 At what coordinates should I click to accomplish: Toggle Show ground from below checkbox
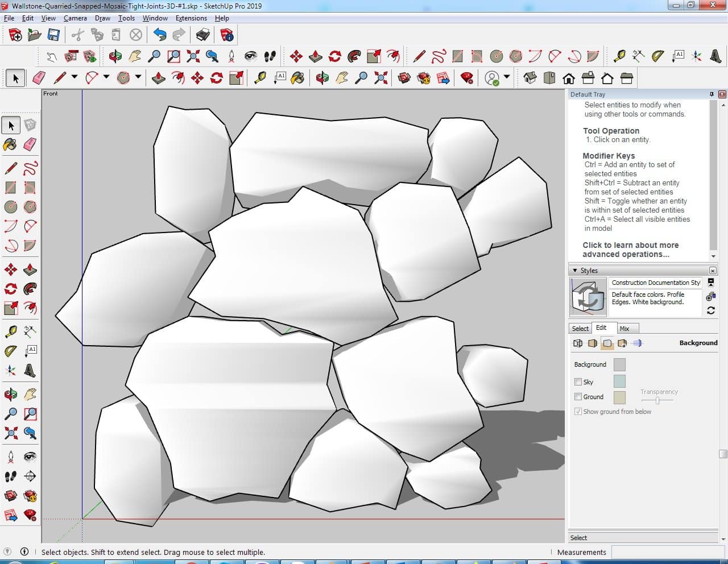(578, 412)
